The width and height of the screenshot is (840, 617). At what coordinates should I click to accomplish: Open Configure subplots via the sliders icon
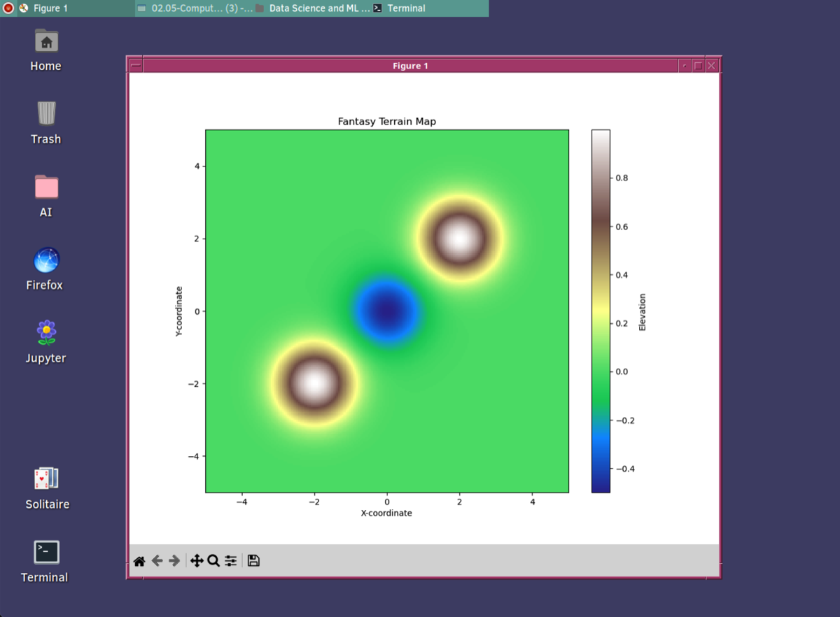(x=231, y=561)
